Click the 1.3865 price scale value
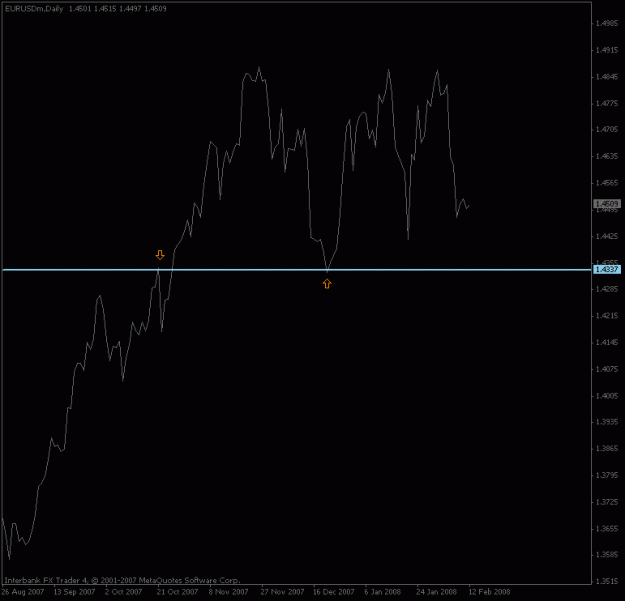 coord(607,449)
